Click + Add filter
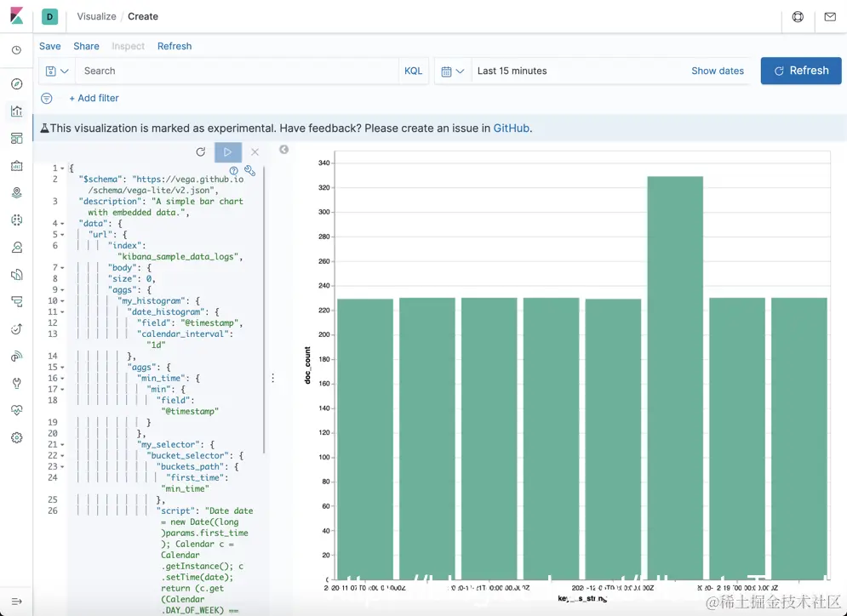 94,98
